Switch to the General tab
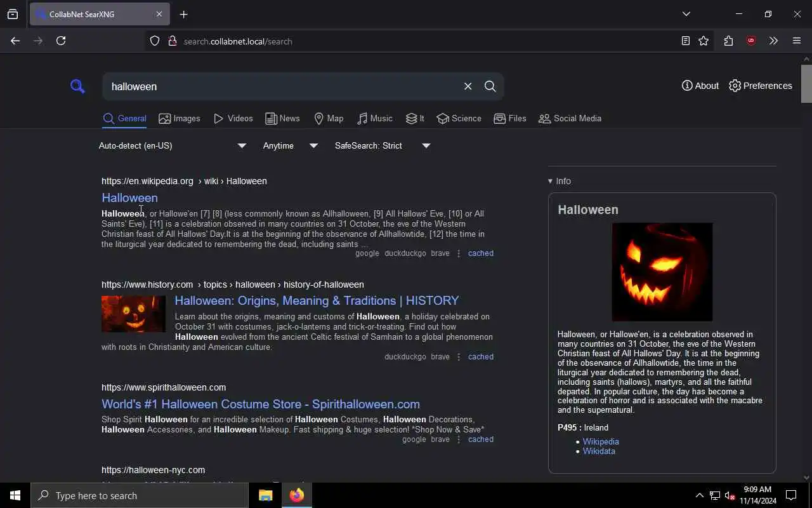Viewport: 812px width, 508px height. (124, 118)
